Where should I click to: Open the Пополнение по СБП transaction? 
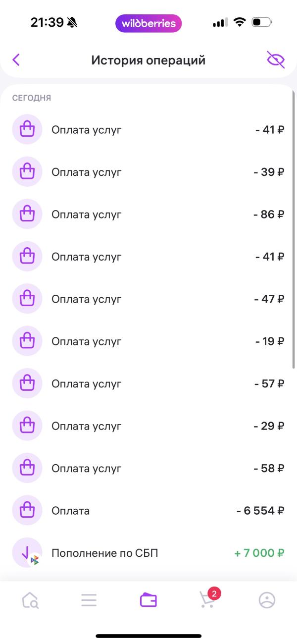click(148, 553)
